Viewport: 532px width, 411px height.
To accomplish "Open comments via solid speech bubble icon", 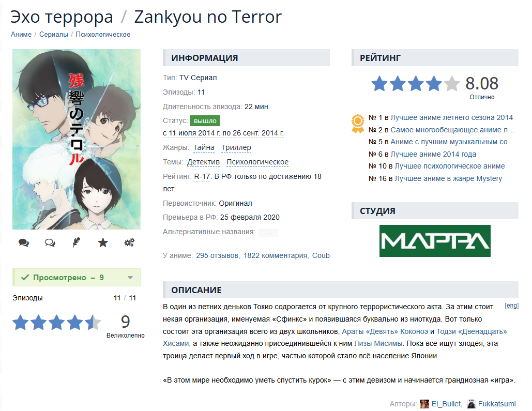I will [x=24, y=242].
